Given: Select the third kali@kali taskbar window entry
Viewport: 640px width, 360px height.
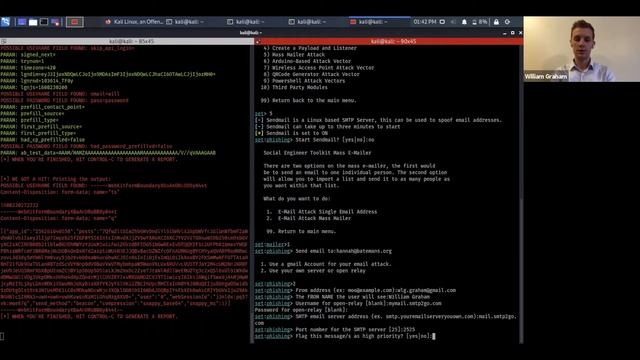Looking at the screenshot, I should click(x=308, y=22).
